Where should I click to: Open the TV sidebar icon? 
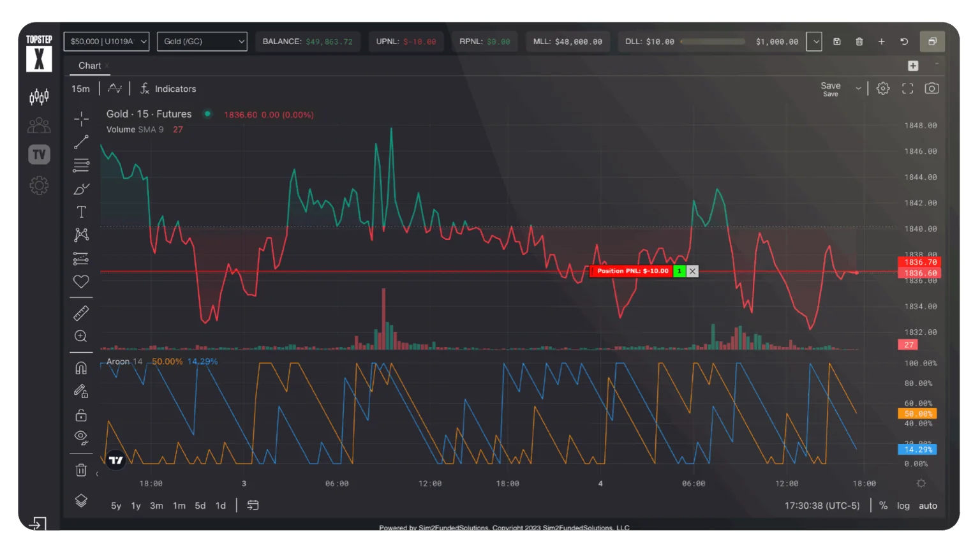(39, 154)
